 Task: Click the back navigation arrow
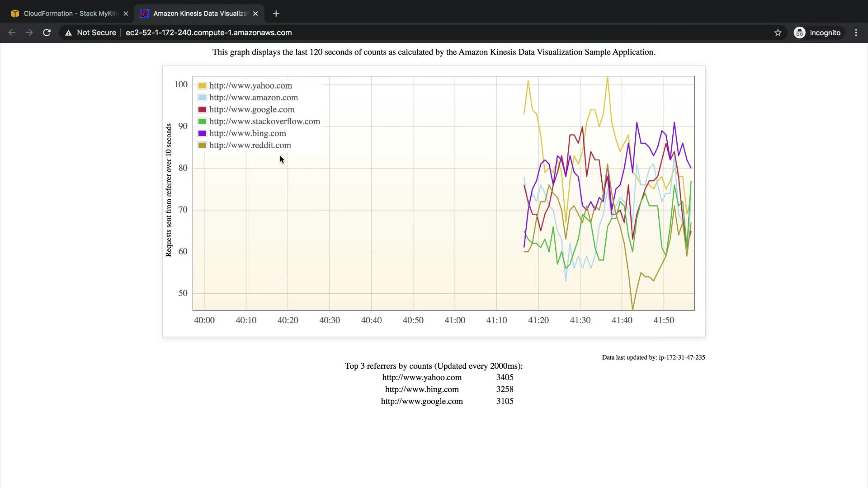(12, 33)
